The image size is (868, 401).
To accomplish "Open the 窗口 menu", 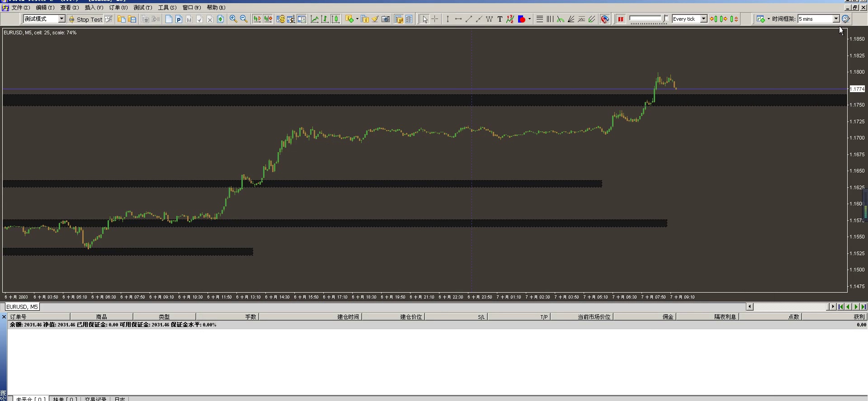I will click(191, 7).
